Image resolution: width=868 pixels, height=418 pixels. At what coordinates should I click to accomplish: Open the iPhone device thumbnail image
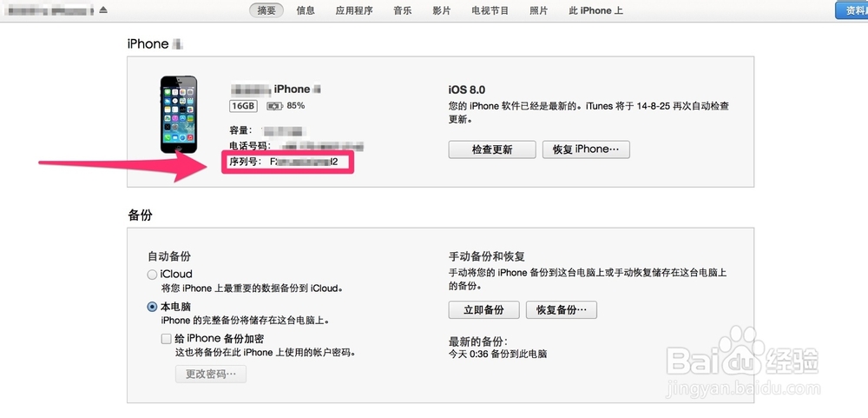click(x=179, y=115)
